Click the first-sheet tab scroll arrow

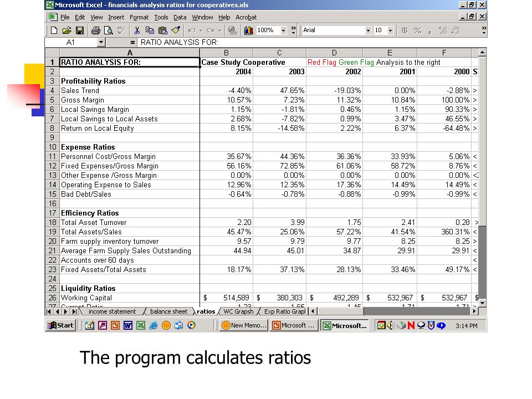[49, 311]
